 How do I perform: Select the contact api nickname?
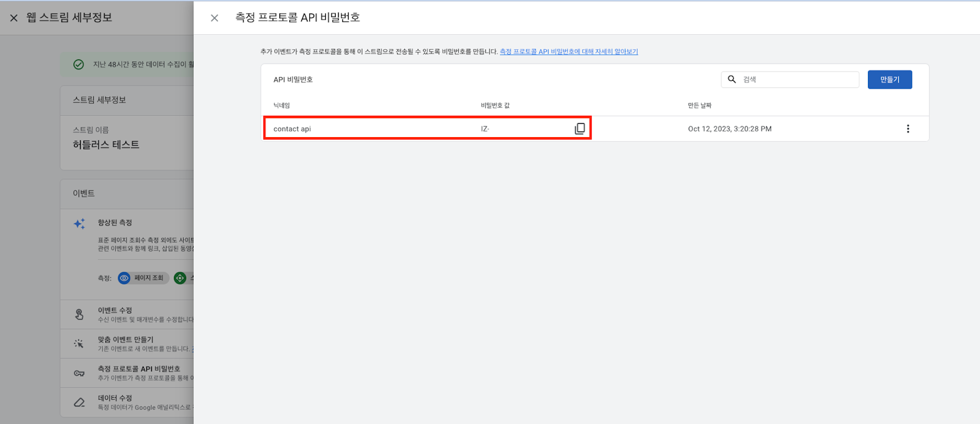pos(292,129)
